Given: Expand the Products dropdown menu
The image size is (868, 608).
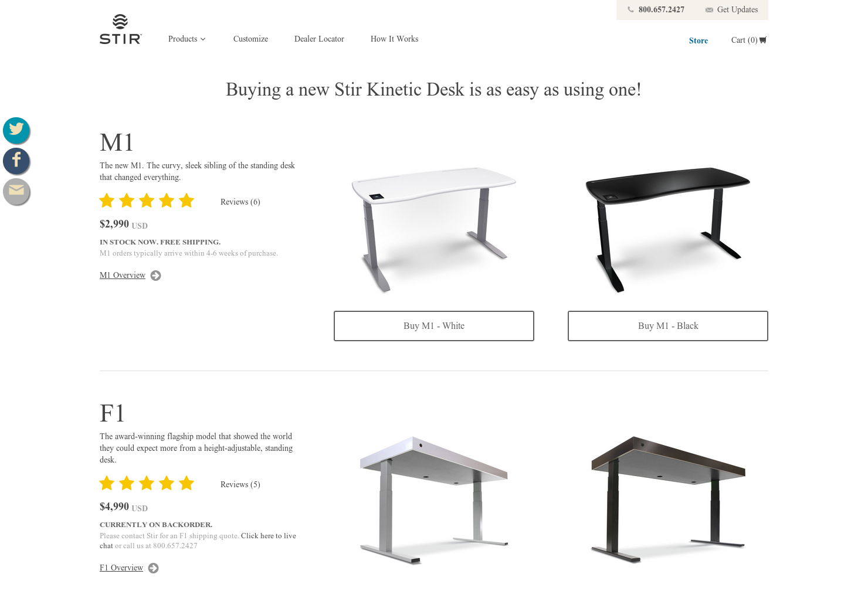Looking at the screenshot, I should pyautogui.click(x=187, y=39).
